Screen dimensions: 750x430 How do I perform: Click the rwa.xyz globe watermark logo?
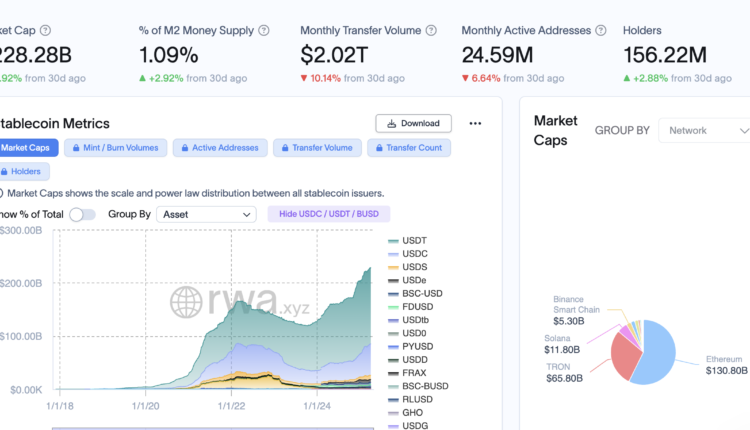(x=187, y=302)
